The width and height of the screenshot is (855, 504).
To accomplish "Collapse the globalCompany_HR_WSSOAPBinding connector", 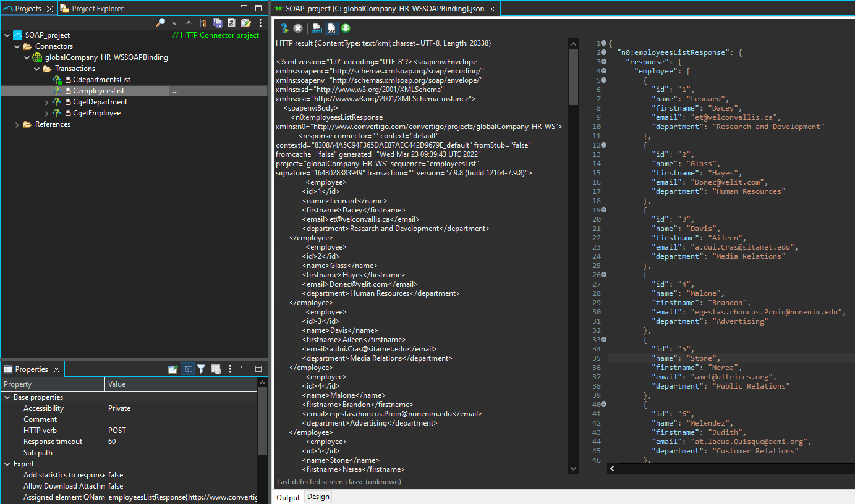I will coord(27,57).
